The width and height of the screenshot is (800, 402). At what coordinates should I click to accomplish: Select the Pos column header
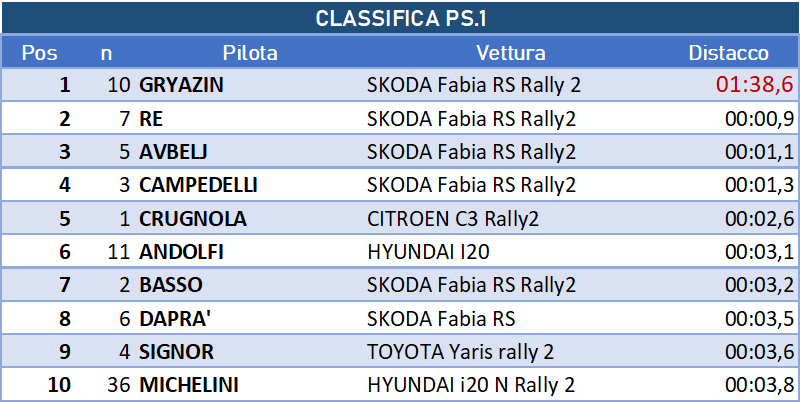click(x=39, y=53)
